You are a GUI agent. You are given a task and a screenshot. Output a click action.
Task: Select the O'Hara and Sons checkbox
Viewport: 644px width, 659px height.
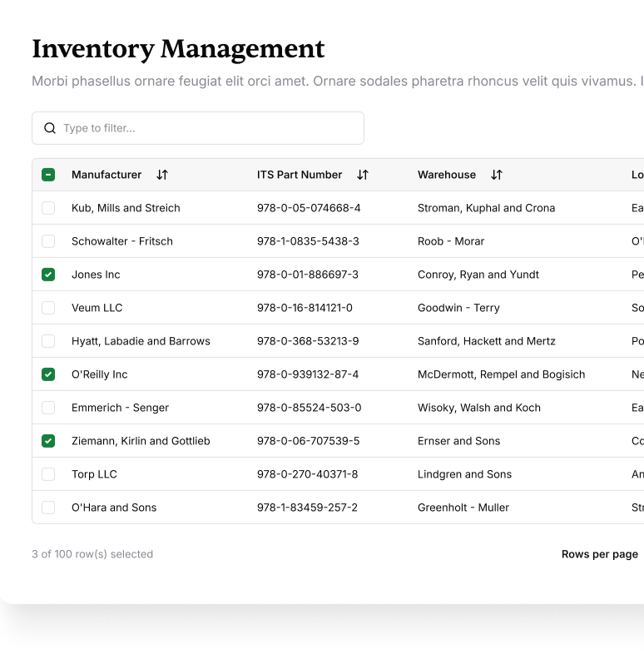48,508
